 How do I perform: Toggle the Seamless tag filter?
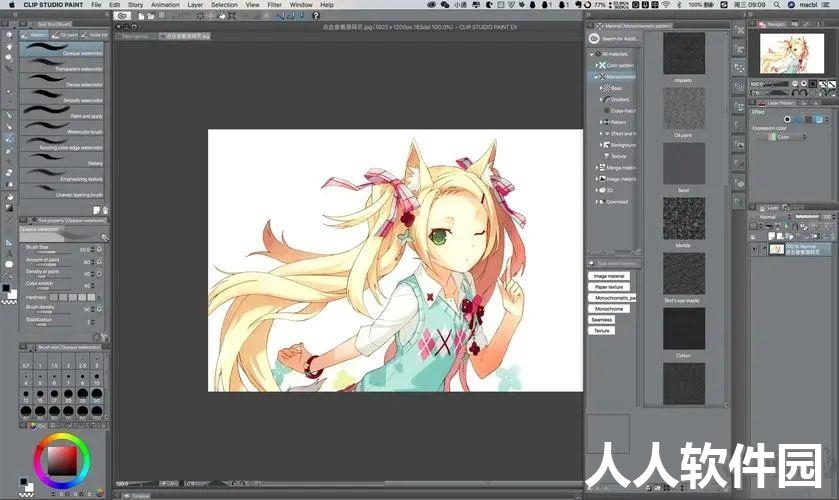601,320
